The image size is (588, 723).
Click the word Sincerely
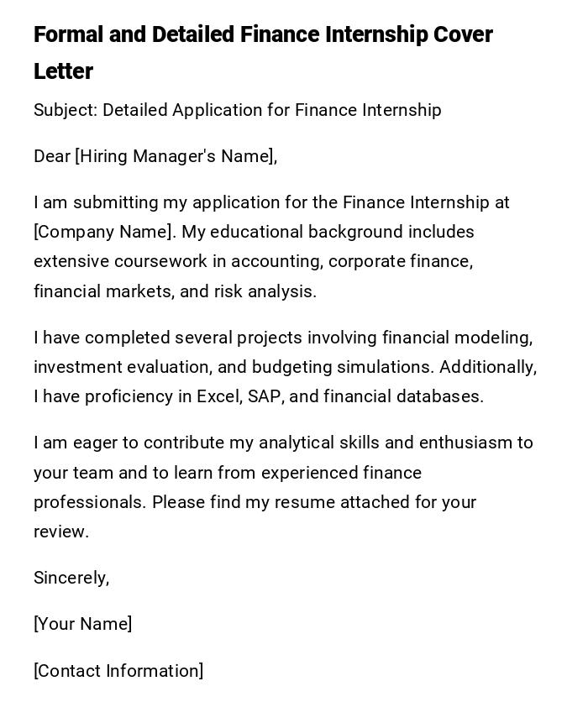71,578
